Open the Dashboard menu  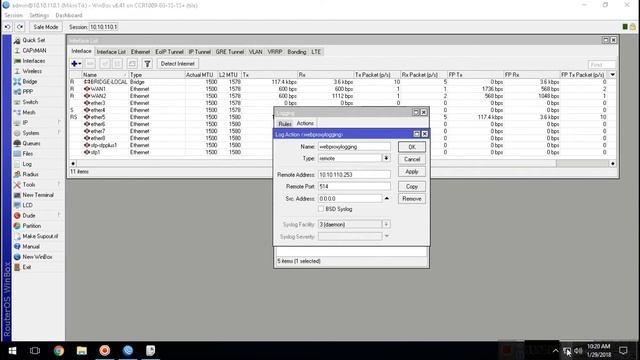coord(69,16)
